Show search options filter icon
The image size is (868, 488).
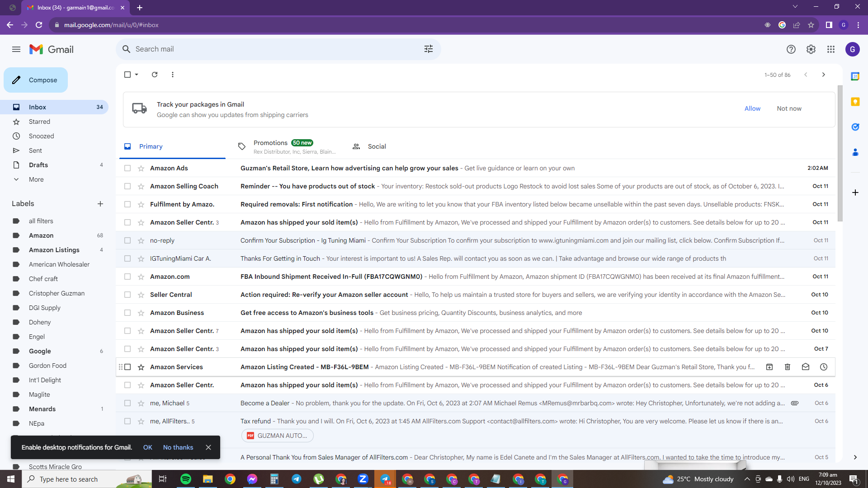[x=429, y=49]
